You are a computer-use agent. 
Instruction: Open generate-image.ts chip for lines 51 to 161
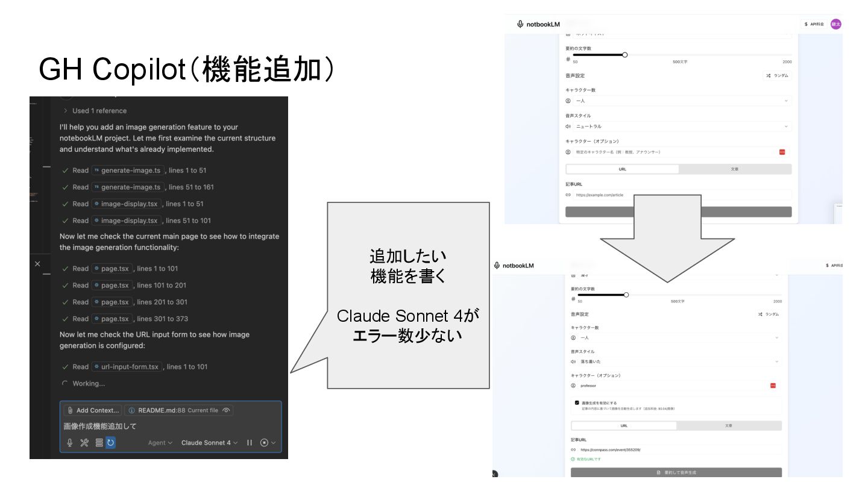[x=127, y=187]
